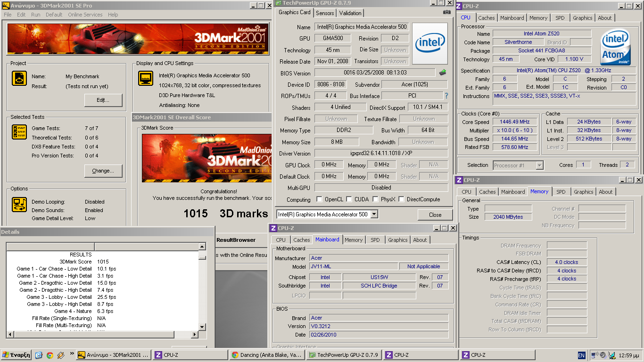Click the Change... button in Selected Tests
This screenshot has height=362, width=644.
pyautogui.click(x=103, y=171)
